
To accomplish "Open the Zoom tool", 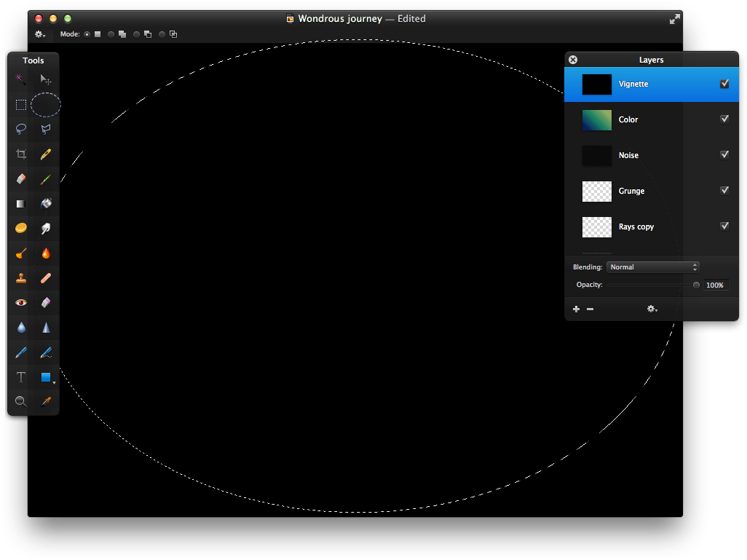I will coord(20,401).
